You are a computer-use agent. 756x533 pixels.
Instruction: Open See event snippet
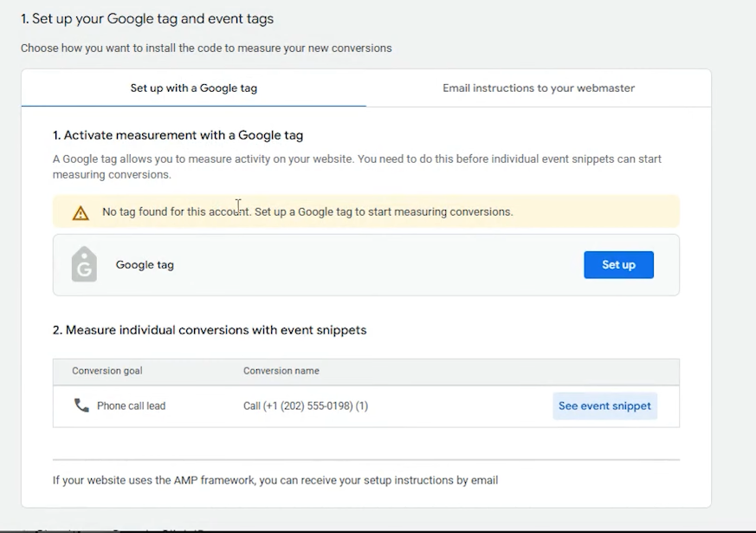click(x=604, y=406)
